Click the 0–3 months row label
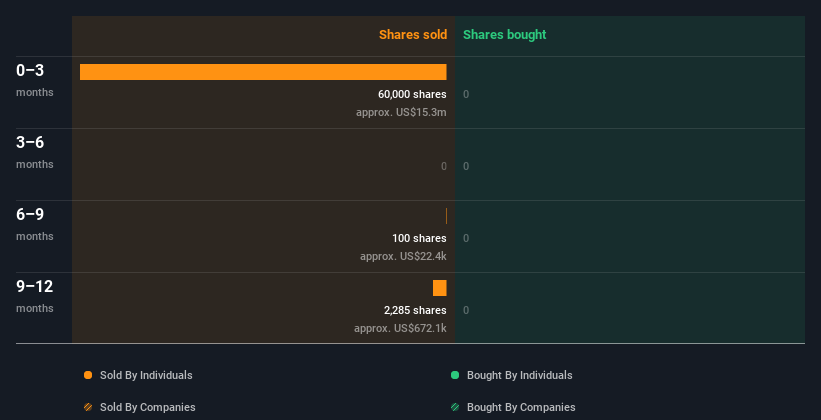Viewport: 821px width, 420px height. coord(35,80)
